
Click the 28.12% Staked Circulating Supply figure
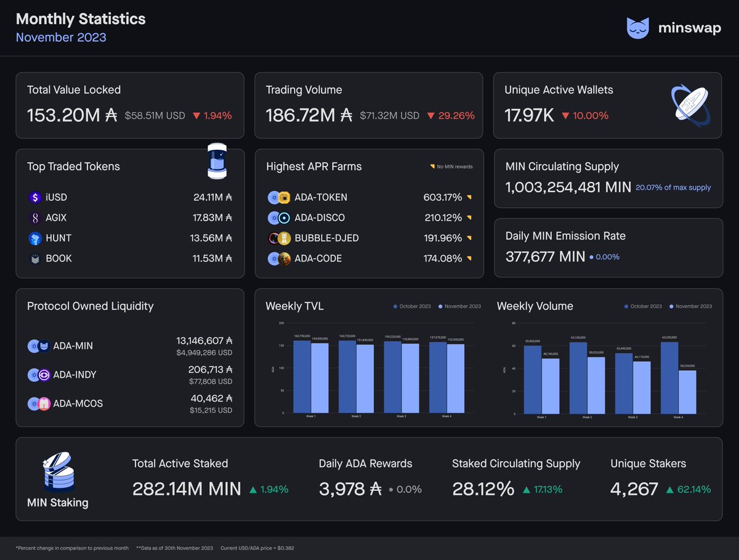(483, 489)
